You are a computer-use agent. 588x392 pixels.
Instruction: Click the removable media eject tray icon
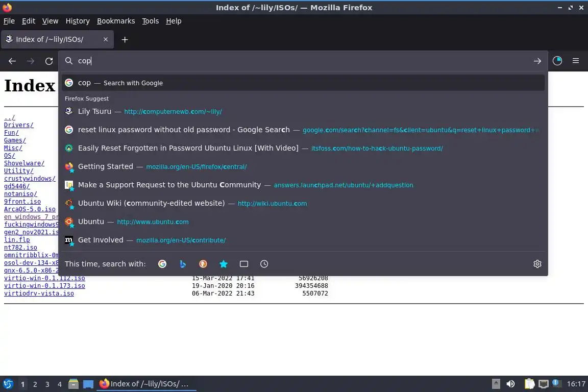496,384
